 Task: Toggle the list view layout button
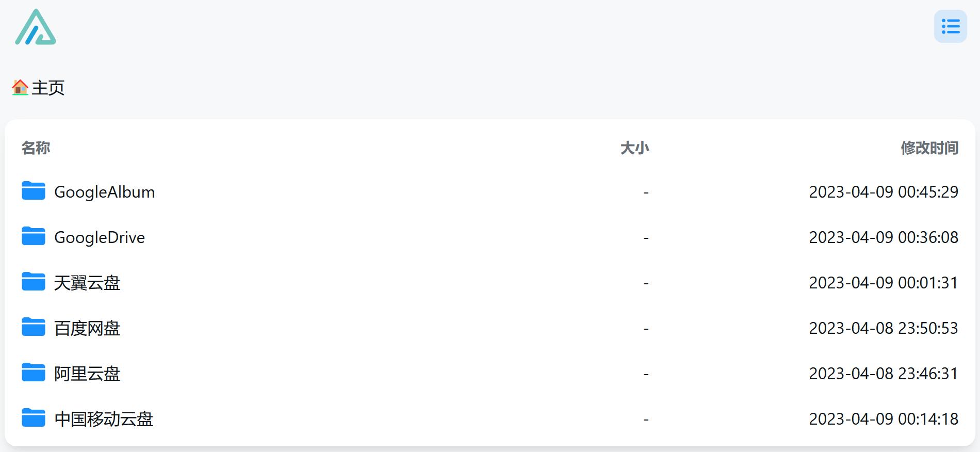(950, 26)
